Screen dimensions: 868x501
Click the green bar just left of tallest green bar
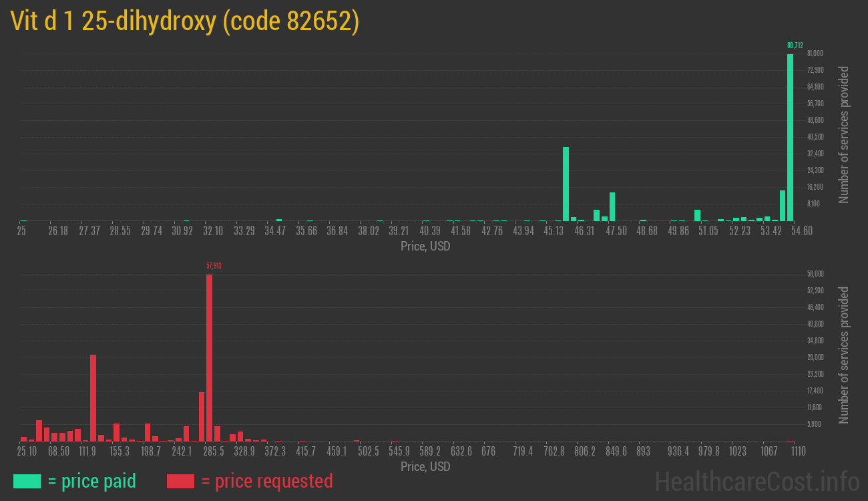point(782,205)
